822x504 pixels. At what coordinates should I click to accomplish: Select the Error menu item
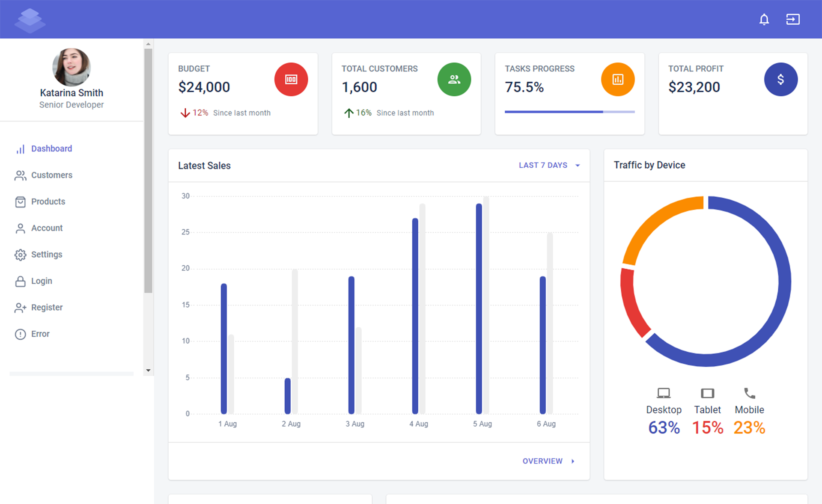(x=40, y=333)
